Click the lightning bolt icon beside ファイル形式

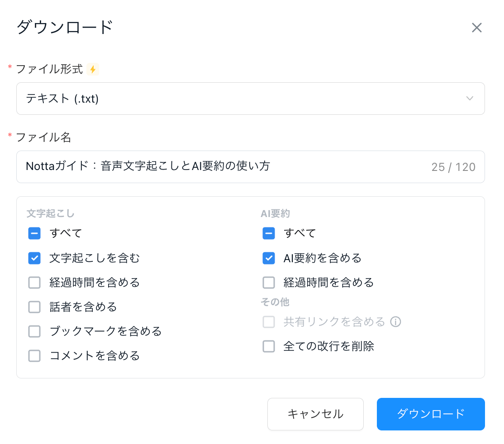tap(93, 69)
